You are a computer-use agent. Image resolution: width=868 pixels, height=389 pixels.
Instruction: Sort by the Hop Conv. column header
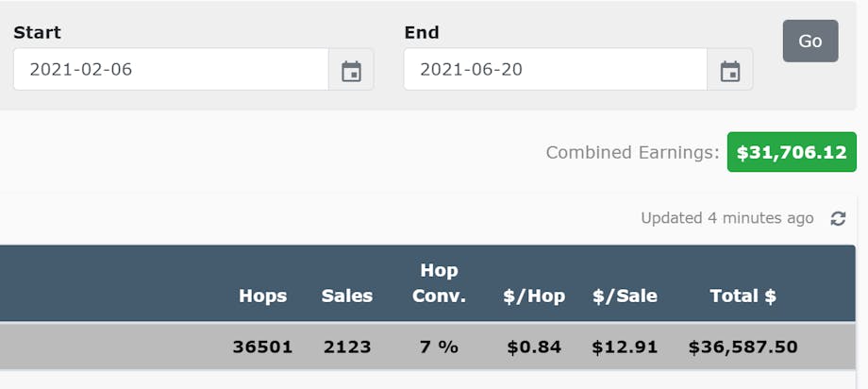pos(439,283)
